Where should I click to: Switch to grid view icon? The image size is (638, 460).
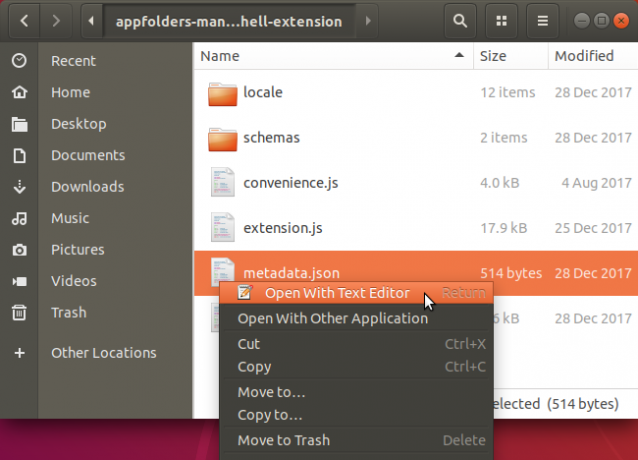pyautogui.click(x=501, y=21)
